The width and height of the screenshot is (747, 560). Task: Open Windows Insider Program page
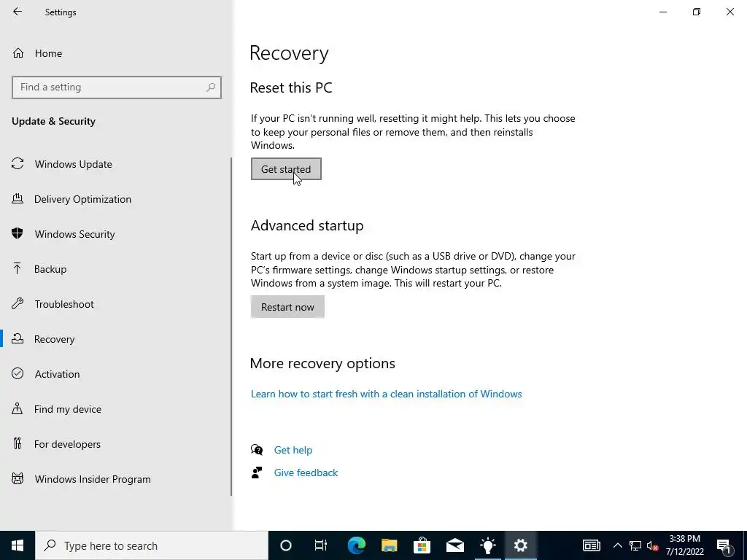point(93,479)
